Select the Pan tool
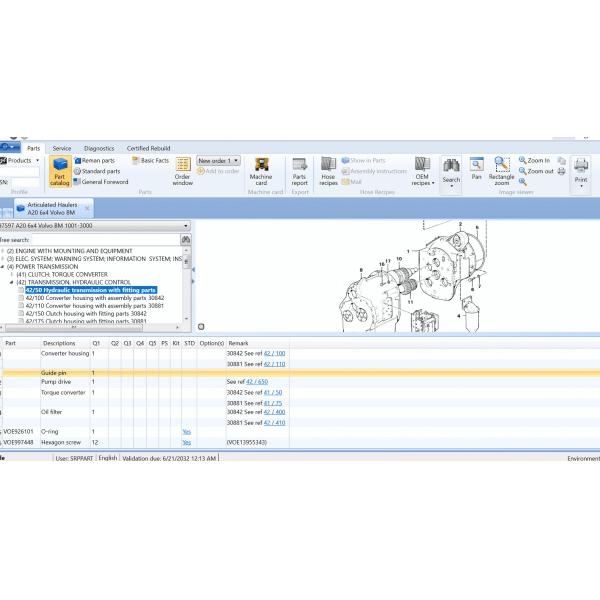The width and height of the screenshot is (600, 600). [477, 168]
